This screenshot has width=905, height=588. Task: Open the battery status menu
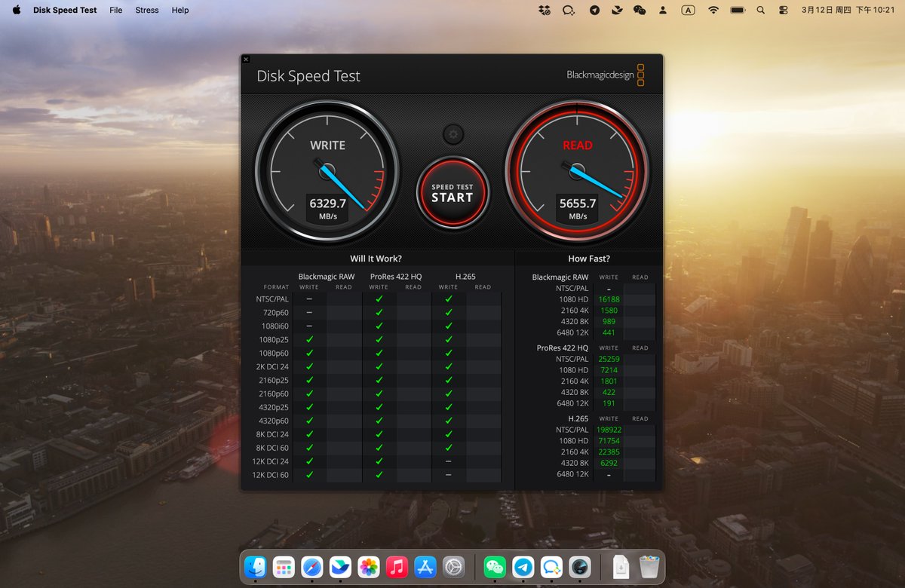click(x=737, y=10)
